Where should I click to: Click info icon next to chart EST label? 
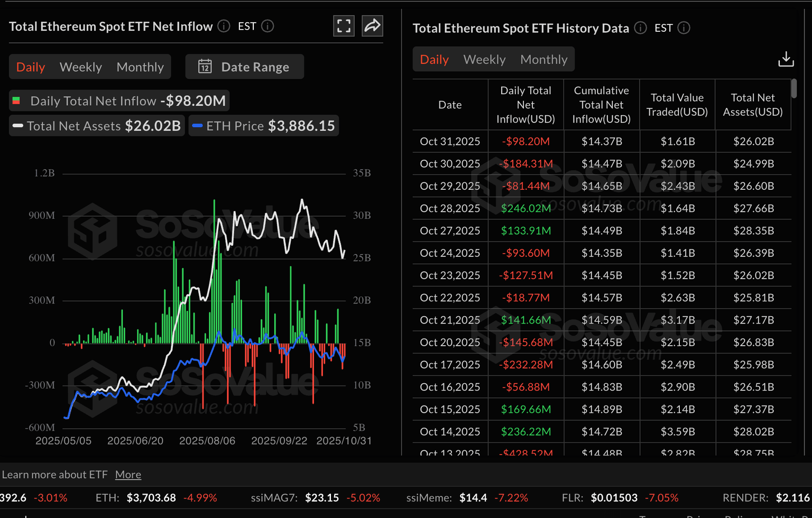click(267, 26)
